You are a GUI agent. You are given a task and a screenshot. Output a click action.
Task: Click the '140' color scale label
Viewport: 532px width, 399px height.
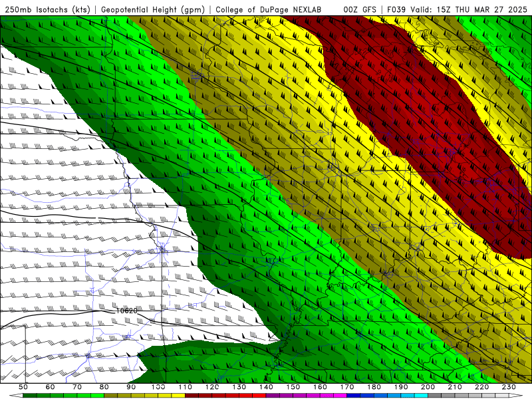coord(266,387)
